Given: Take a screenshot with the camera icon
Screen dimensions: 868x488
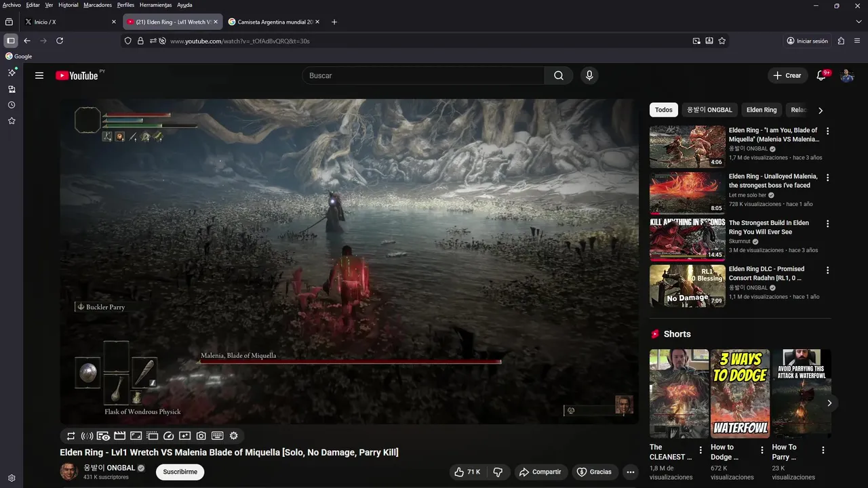Looking at the screenshot, I should point(201,436).
